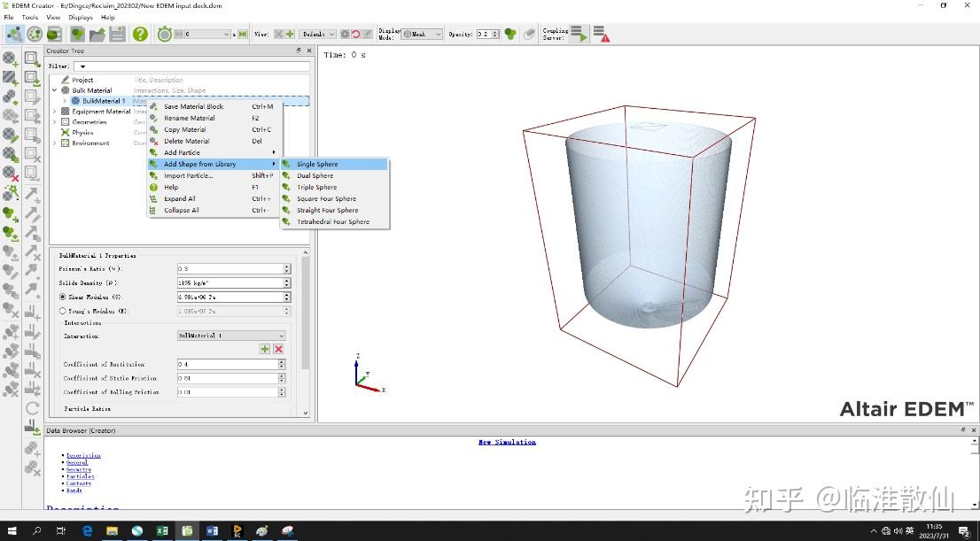This screenshot has height=541, width=980.
Task: Click the New Simulation link
Action: pyautogui.click(x=507, y=442)
